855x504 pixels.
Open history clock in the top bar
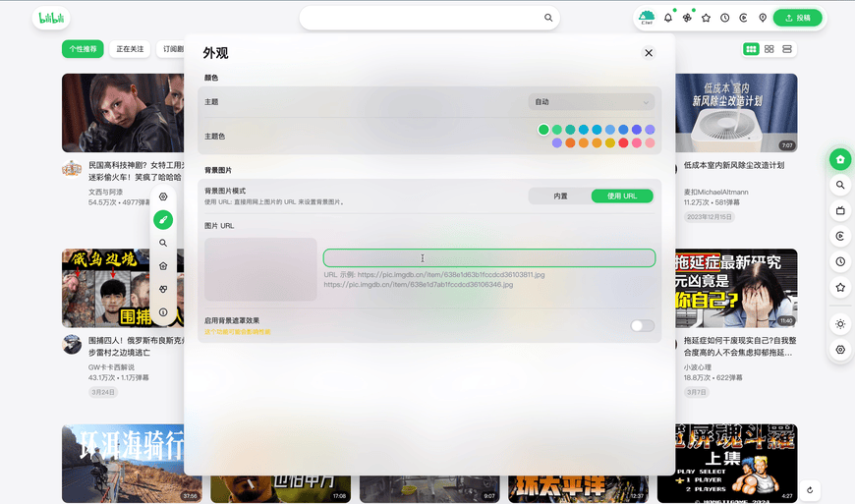tap(724, 18)
